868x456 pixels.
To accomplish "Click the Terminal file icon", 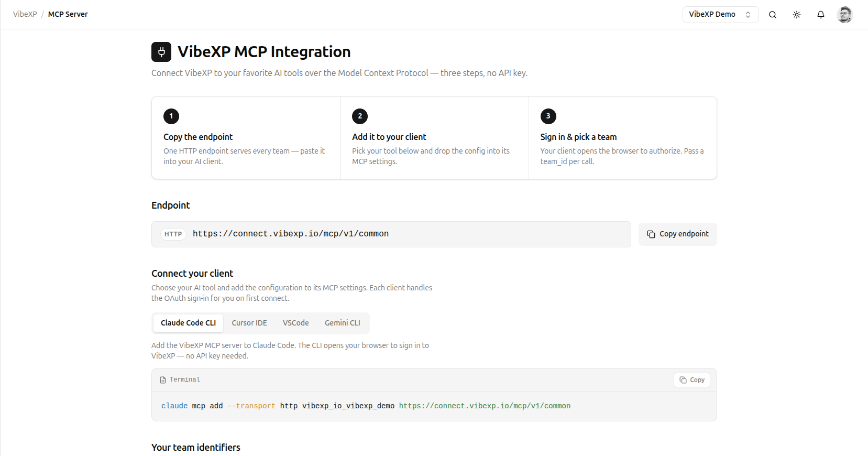I will coord(163,380).
